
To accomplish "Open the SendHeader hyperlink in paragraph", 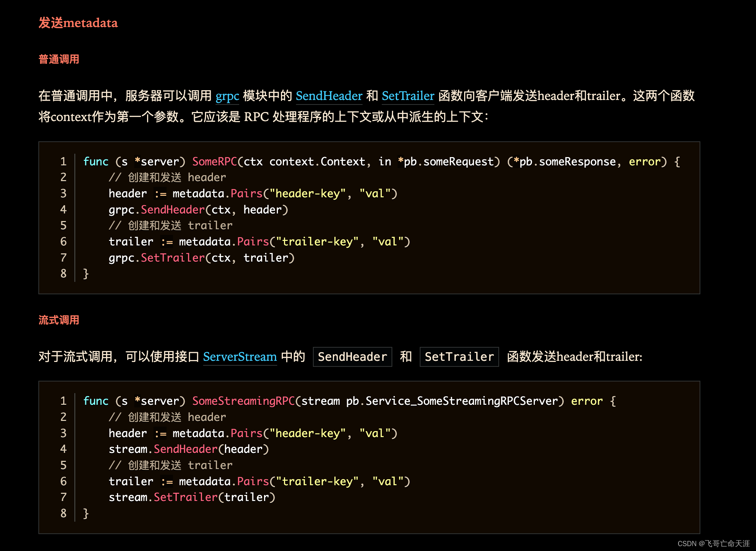I will tap(329, 96).
